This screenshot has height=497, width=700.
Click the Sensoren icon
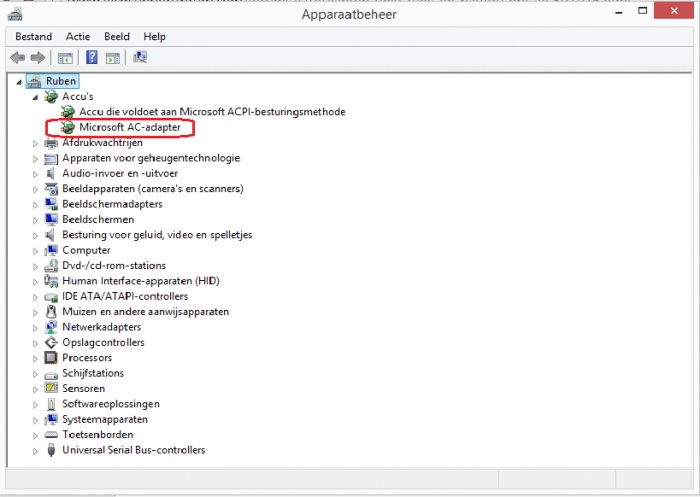coord(51,388)
